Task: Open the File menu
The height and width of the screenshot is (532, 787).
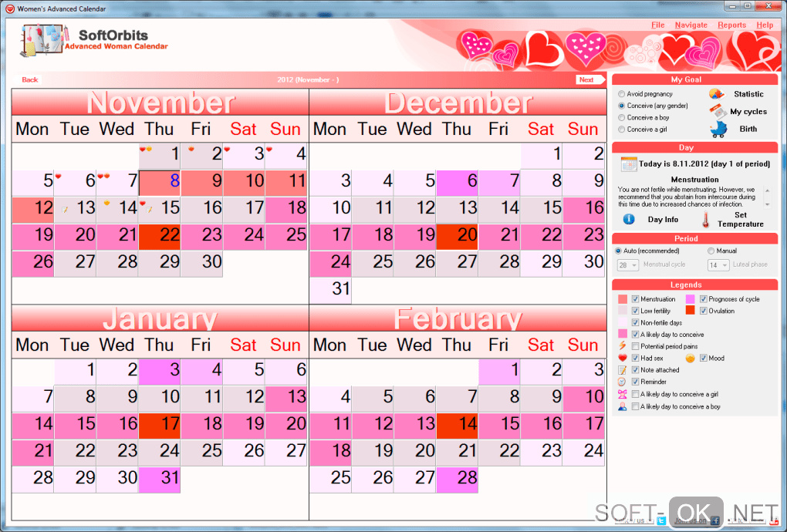Action: (x=657, y=25)
